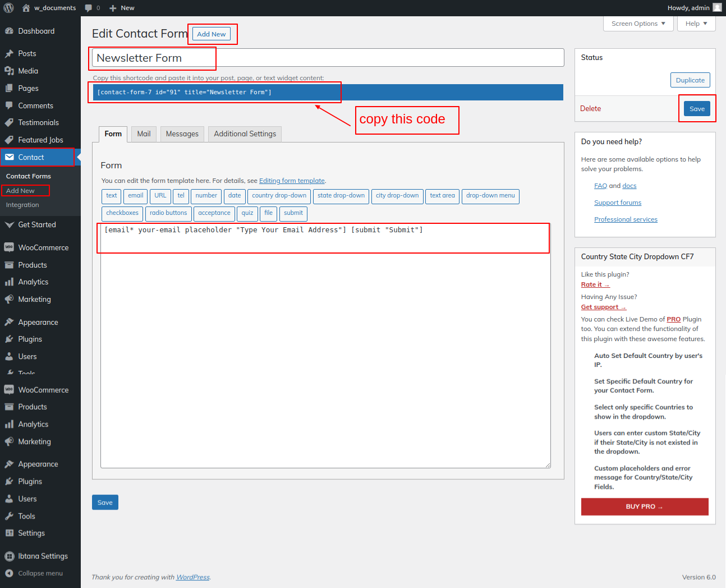Image resolution: width=726 pixels, height=588 pixels.
Task: Open the comments bubble icon in admin bar
Action: 89,8
